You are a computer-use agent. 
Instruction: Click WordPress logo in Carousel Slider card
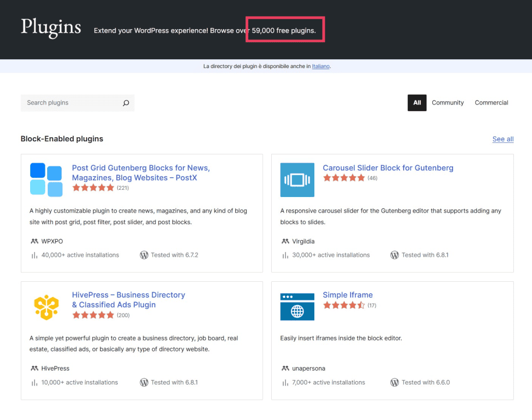point(395,255)
